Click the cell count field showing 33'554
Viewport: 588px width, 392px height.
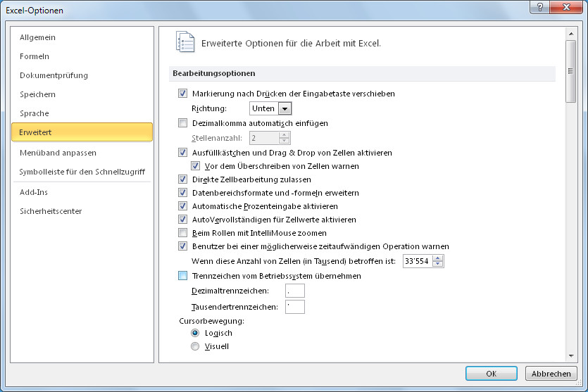(418, 261)
